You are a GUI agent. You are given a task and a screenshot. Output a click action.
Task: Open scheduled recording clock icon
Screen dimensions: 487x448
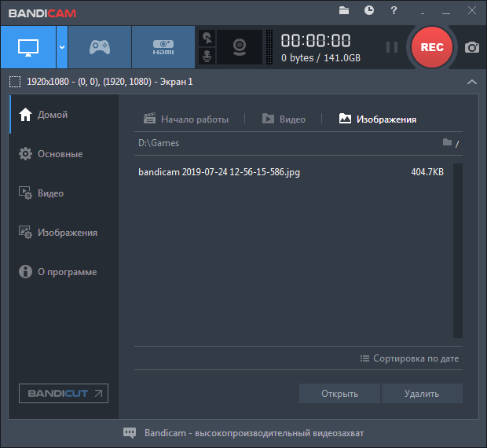click(x=369, y=11)
